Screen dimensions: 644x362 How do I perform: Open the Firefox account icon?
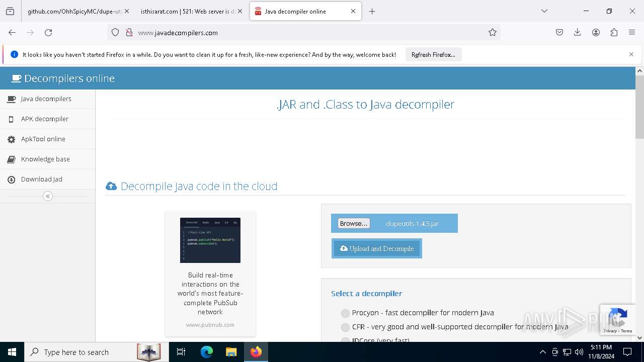coord(596,32)
